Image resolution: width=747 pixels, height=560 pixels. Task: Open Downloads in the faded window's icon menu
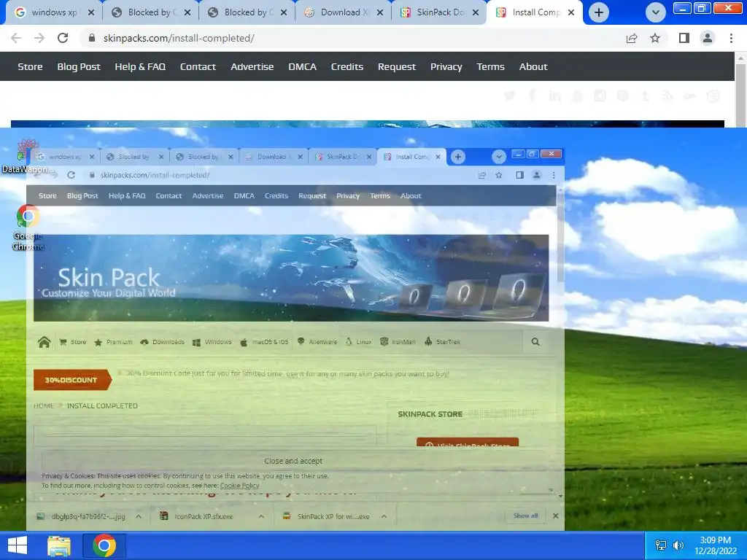[162, 342]
